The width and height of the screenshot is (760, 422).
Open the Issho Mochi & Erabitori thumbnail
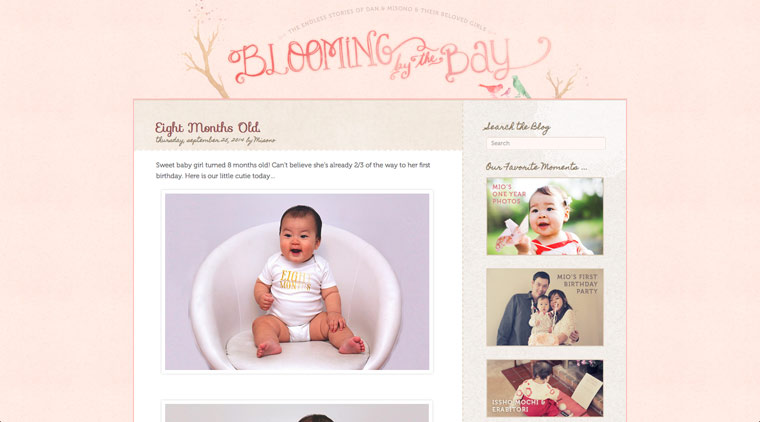545,388
